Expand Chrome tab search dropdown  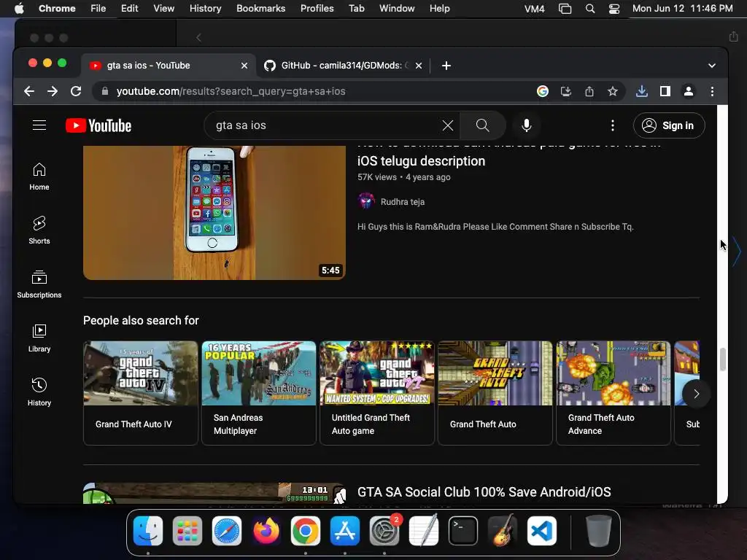point(712,66)
